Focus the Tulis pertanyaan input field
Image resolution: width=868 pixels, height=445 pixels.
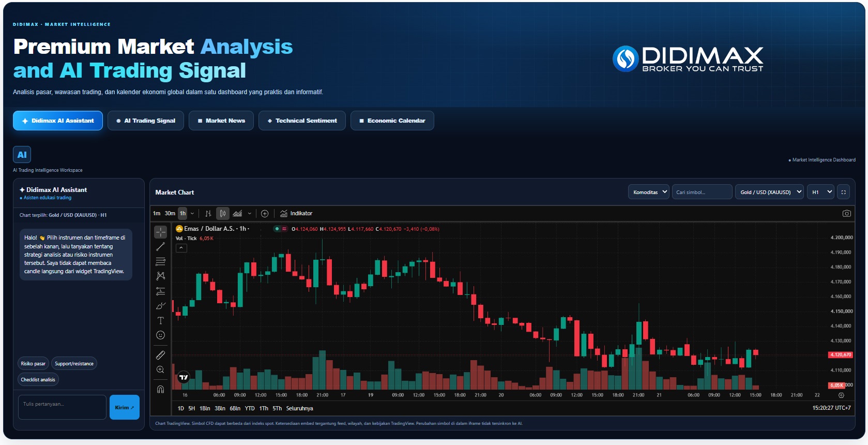tap(62, 407)
